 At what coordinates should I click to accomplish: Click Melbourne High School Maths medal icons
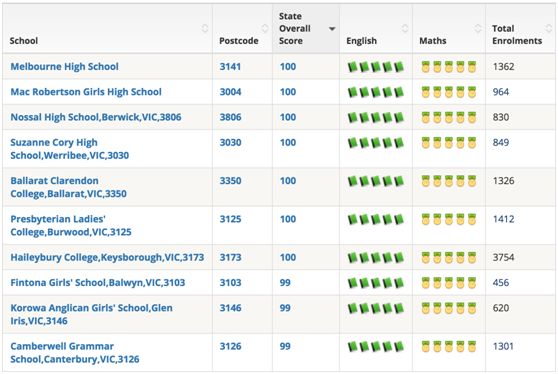pyautogui.click(x=449, y=67)
